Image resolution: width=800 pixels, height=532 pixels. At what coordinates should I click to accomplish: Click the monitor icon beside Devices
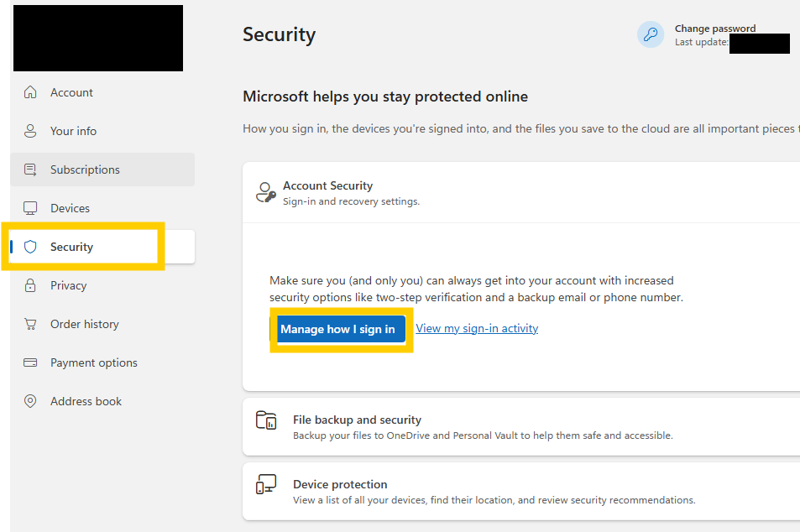(x=31, y=208)
